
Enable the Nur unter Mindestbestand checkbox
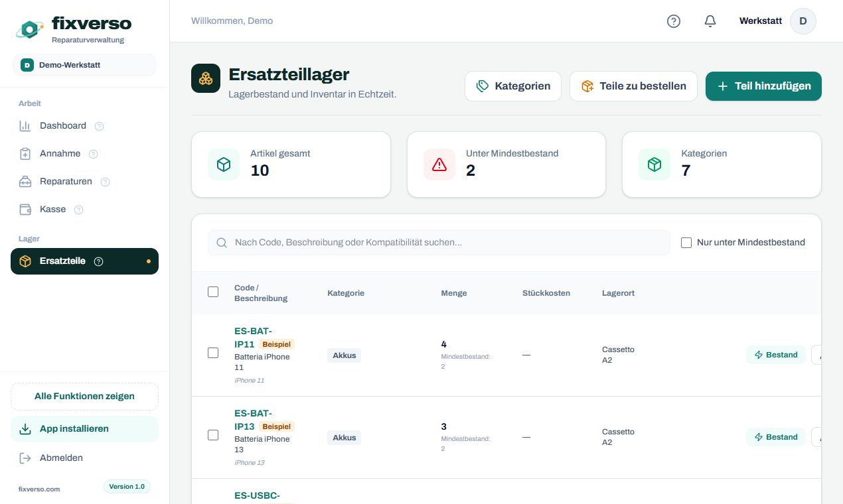(686, 243)
